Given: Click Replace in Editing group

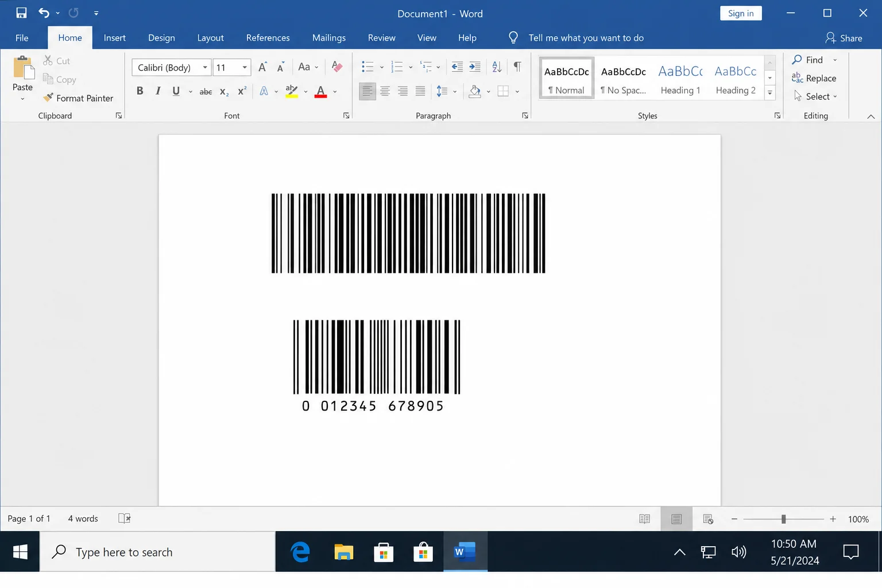Looking at the screenshot, I should [x=814, y=78].
